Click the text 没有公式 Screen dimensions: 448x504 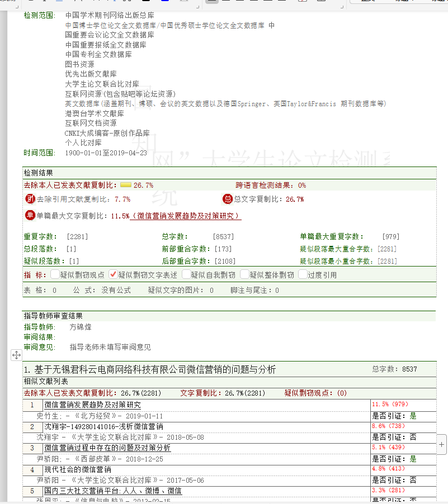pyautogui.click(x=116, y=290)
